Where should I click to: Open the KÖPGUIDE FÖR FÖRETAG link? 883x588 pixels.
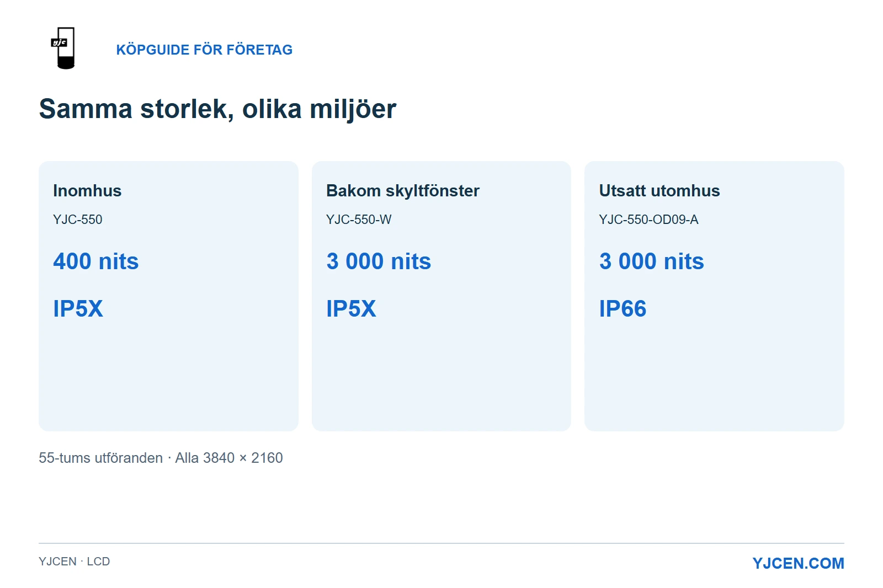[x=204, y=50]
